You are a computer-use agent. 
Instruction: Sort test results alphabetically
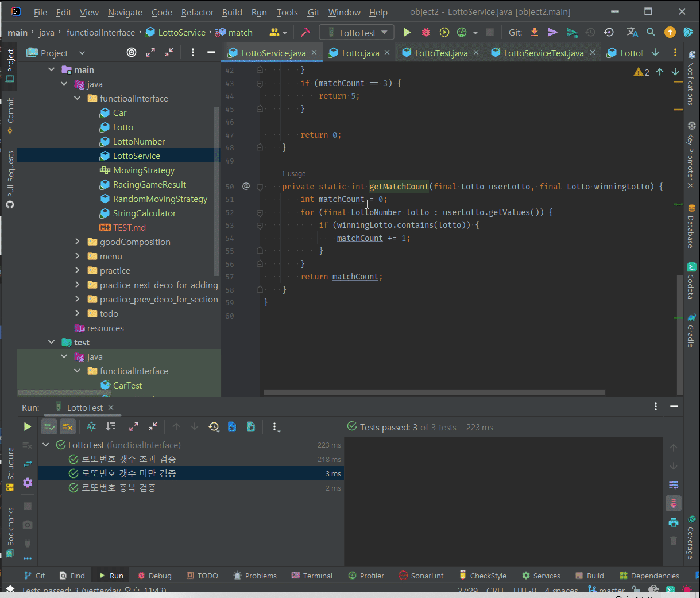(x=91, y=426)
